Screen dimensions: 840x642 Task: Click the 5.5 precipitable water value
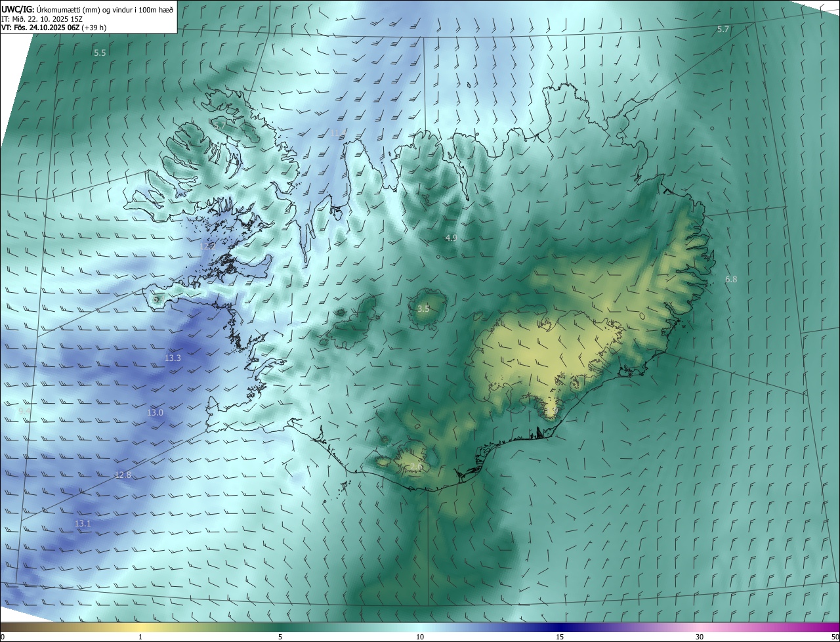[100, 53]
